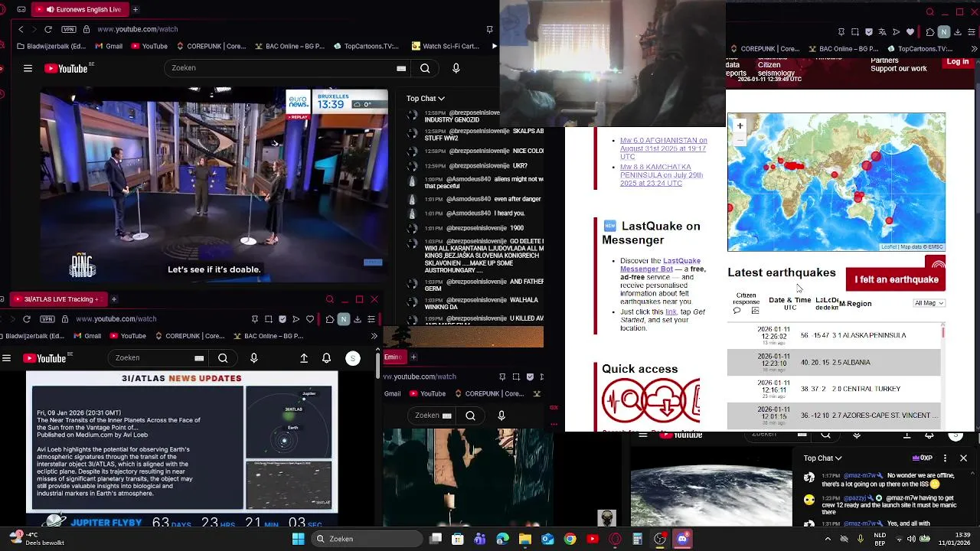This screenshot has height=551, width=980.
Task: Reload page in 3I/ATLAS browser window
Action: tap(27, 319)
